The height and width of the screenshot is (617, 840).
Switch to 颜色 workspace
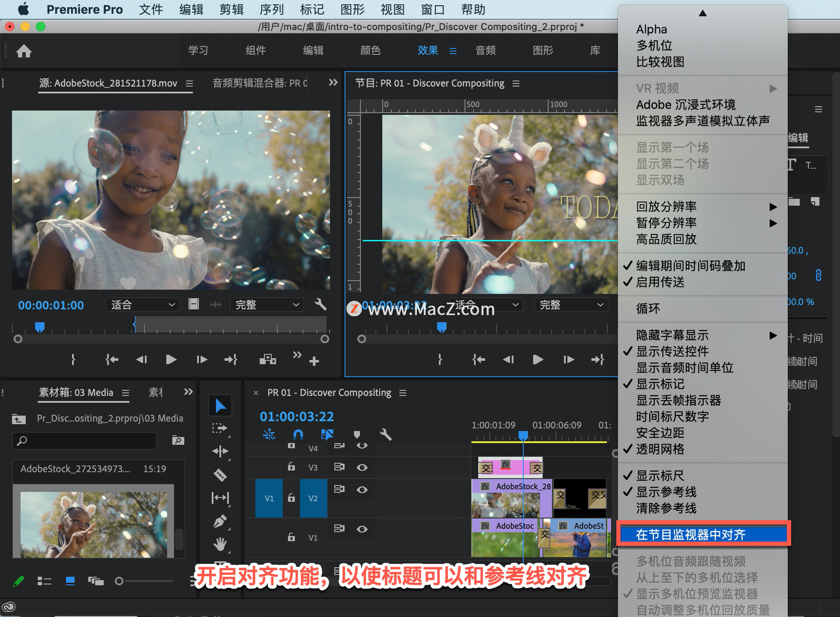click(x=370, y=50)
